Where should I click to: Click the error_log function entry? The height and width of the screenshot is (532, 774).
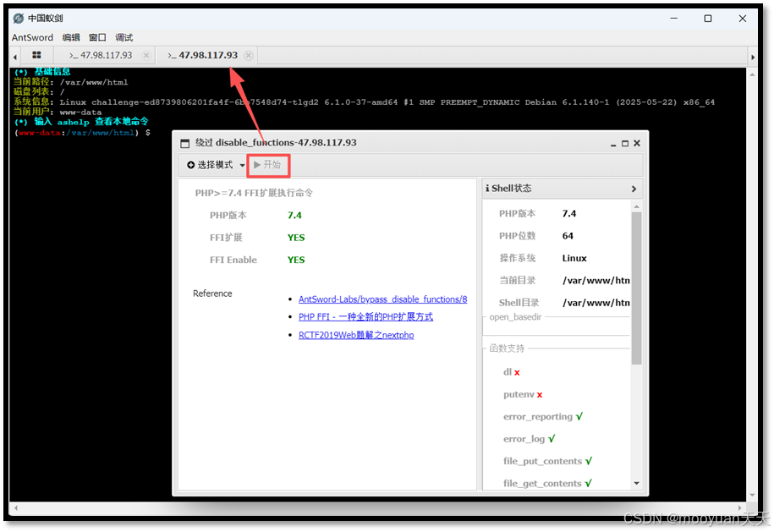pyautogui.click(x=530, y=439)
